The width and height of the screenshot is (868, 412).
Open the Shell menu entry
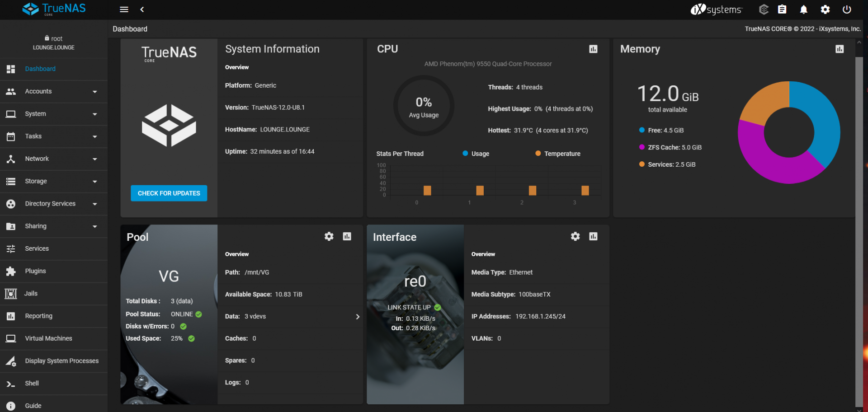click(54, 384)
